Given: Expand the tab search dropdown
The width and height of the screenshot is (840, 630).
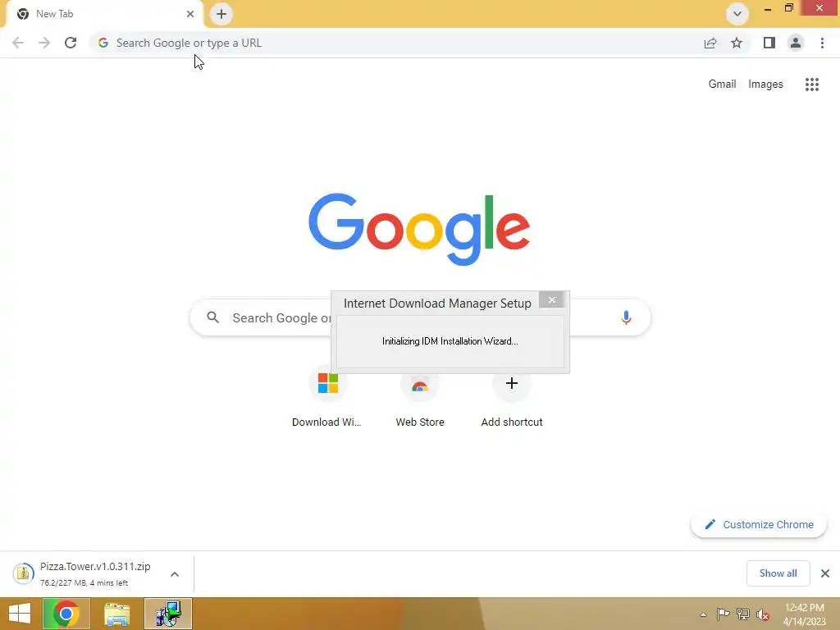Looking at the screenshot, I should (x=737, y=14).
